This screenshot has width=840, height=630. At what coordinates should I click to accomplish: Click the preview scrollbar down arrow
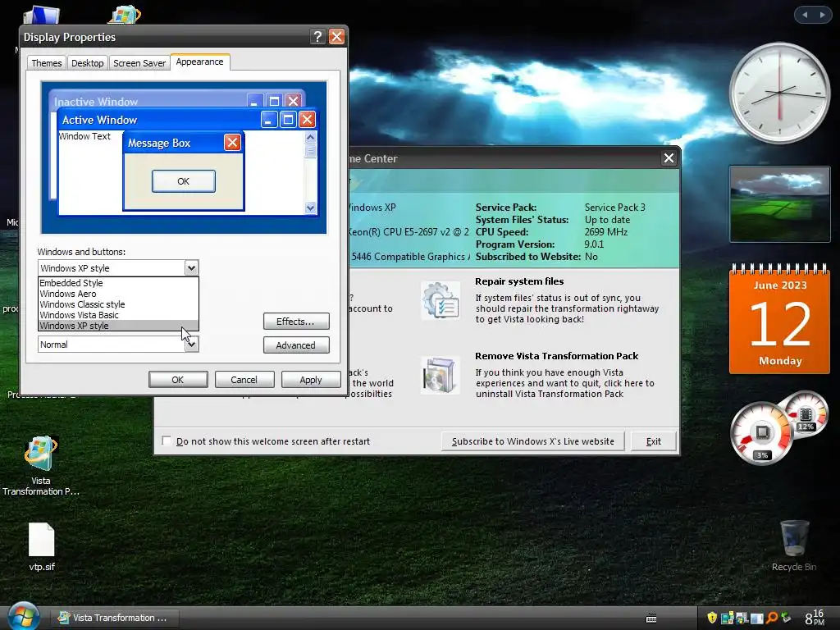(311, 208)
